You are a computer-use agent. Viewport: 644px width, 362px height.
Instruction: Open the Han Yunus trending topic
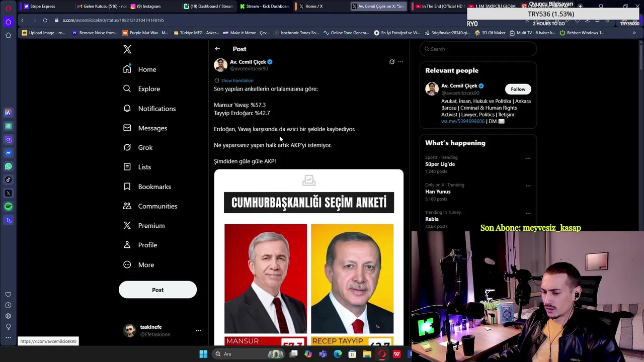438,192
